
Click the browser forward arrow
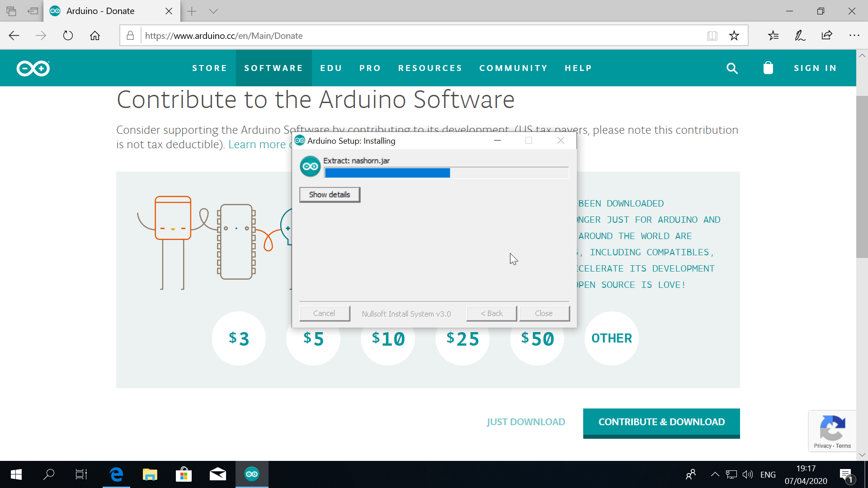coord(41,36)
